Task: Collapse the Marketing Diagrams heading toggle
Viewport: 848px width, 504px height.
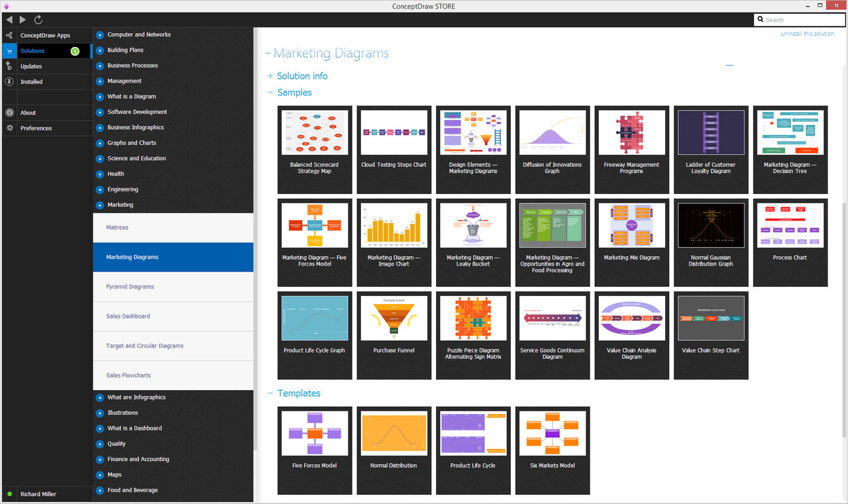Action: [x=268, y=54]
